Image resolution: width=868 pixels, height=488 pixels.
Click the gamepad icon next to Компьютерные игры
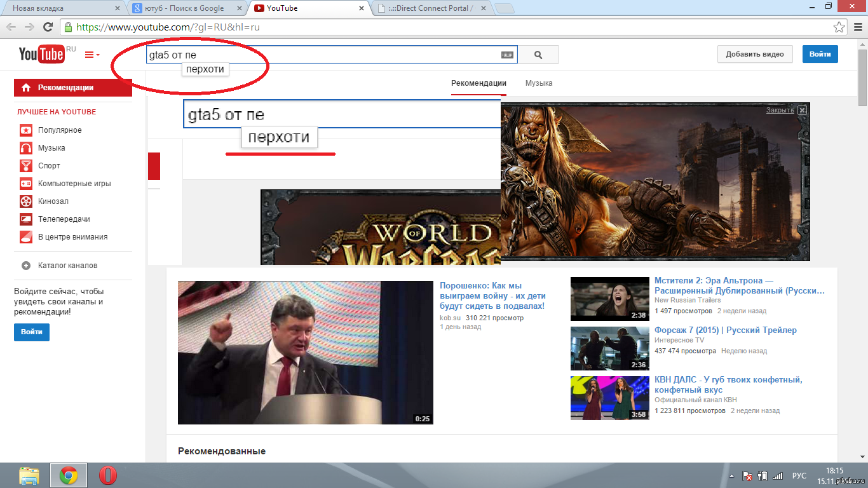(x=26, y=184)
